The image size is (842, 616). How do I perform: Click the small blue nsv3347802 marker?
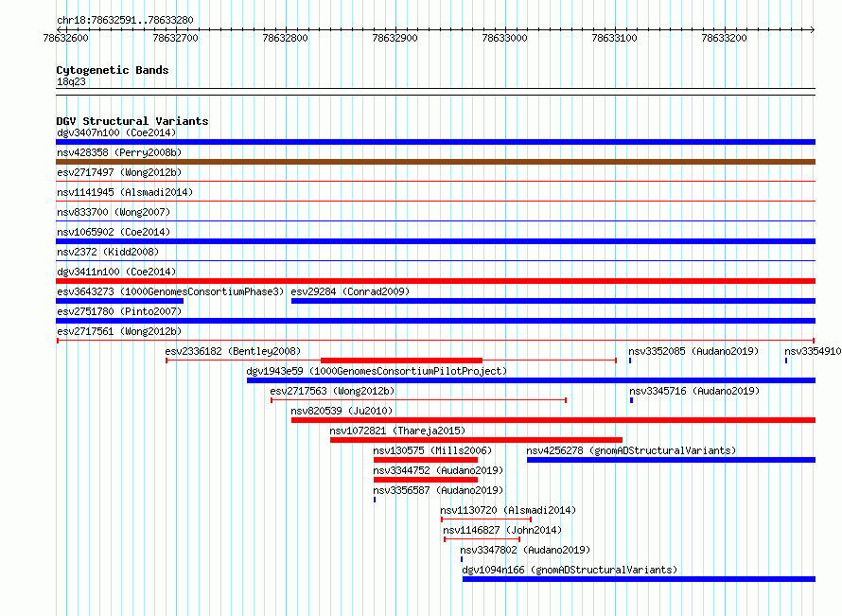[462, 559]
